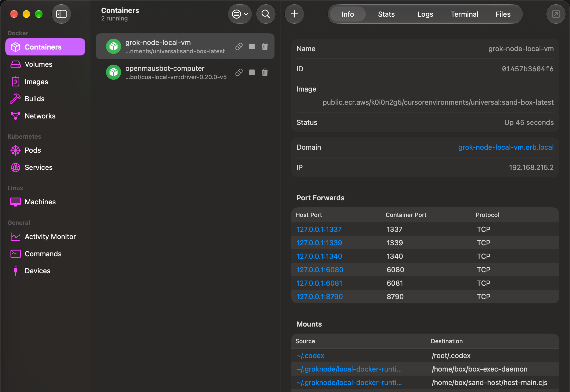The width and height of the screenshot is (570, 392).
Task: Select the grok-node-local-vm container row
Action: click(185, 47)
